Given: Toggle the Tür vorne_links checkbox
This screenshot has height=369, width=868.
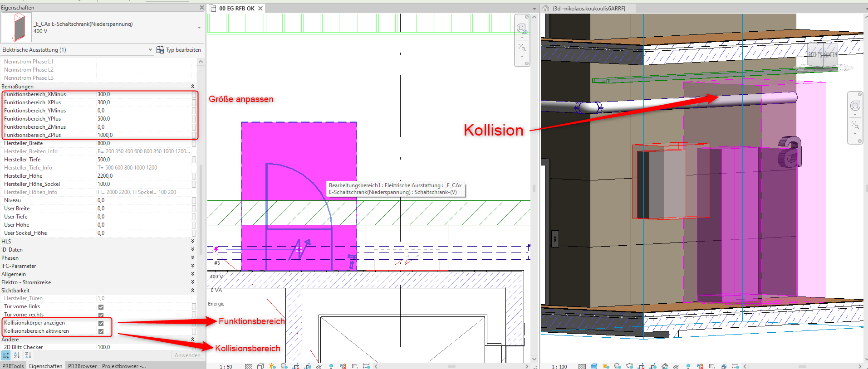Looking at the screenshot, I should coord(101,307).
